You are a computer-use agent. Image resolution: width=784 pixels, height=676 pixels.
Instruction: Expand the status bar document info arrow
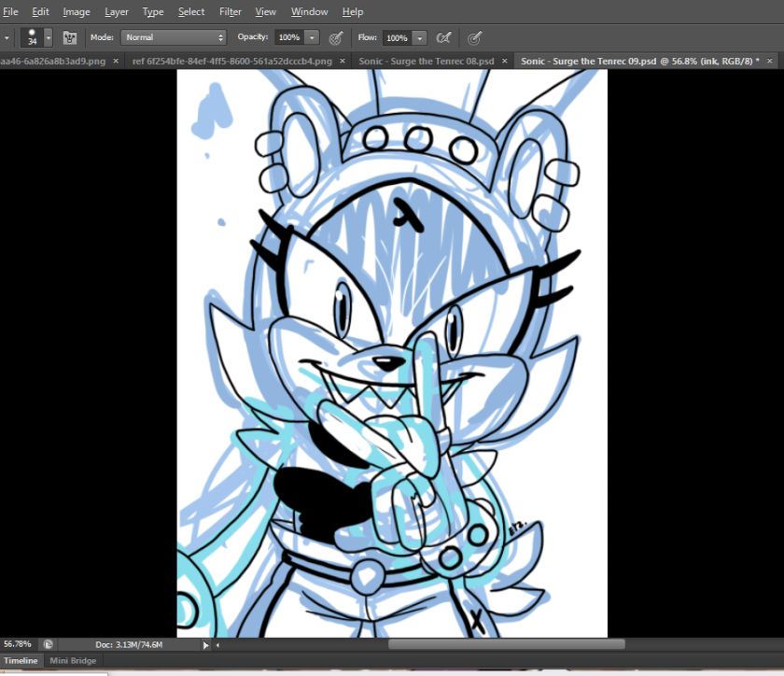(x=205, y=645)
